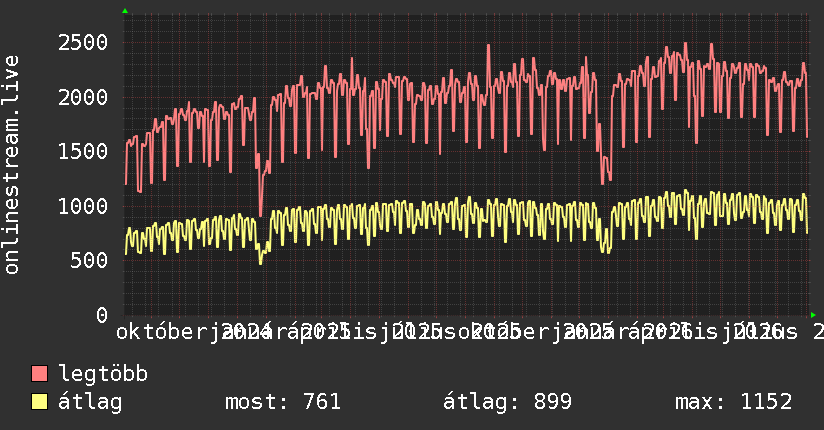824x430 pixels.
Task: Click the 1500 y-axis label
Action: (83, 151)
